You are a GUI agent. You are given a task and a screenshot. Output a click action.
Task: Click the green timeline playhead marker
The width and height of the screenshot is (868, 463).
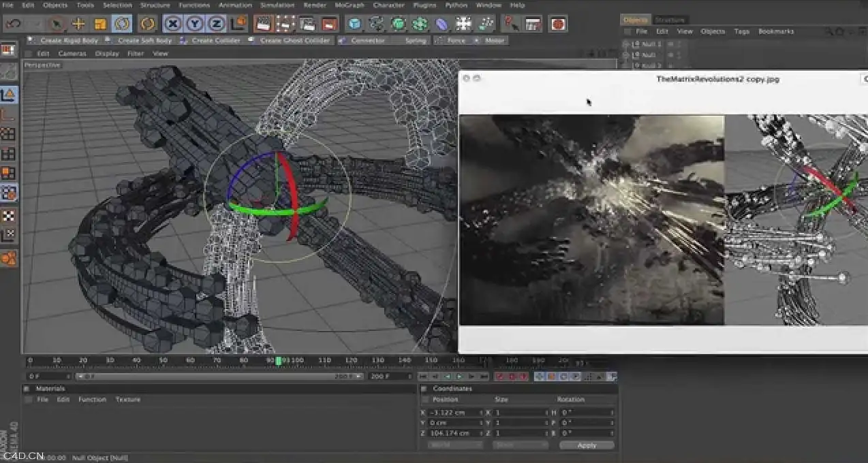click(278, 361)
